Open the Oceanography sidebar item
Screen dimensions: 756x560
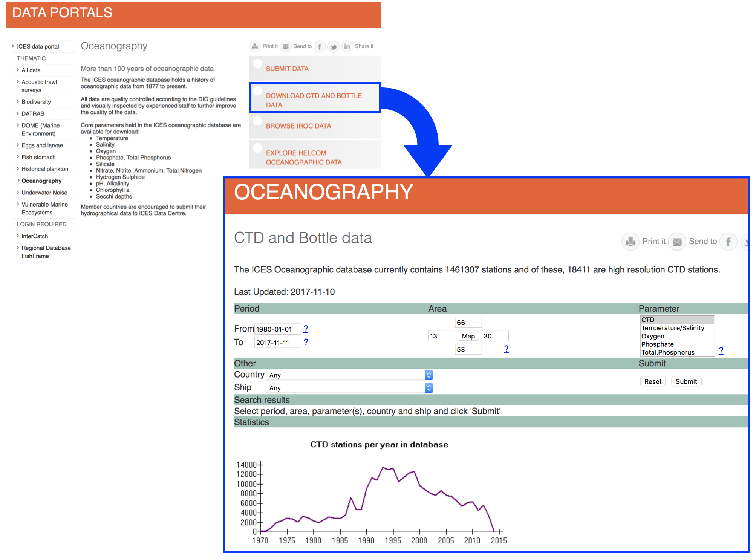point(41,181)
